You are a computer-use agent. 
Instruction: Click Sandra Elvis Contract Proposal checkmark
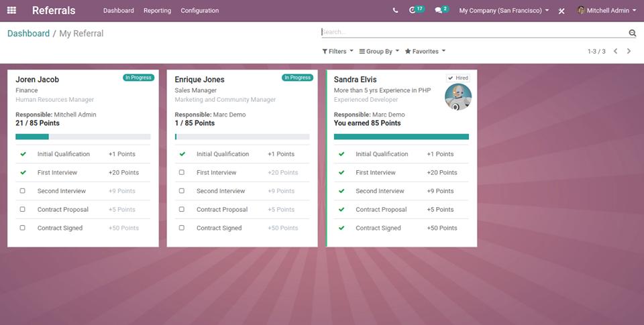click(341, 210)
